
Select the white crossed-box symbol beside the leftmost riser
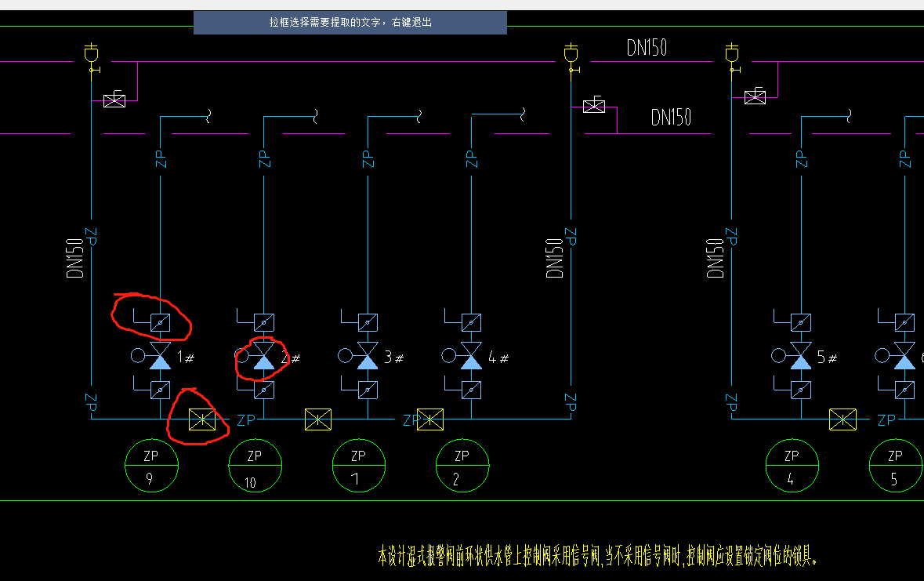click(x=114, y=100)
